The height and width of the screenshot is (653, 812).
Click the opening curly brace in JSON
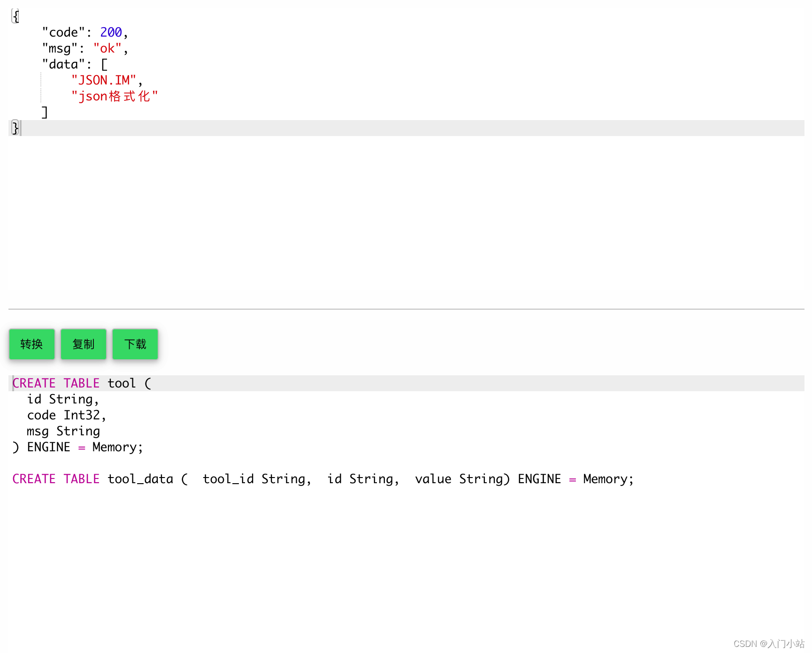pyautogui.click(x=15, y=16)
